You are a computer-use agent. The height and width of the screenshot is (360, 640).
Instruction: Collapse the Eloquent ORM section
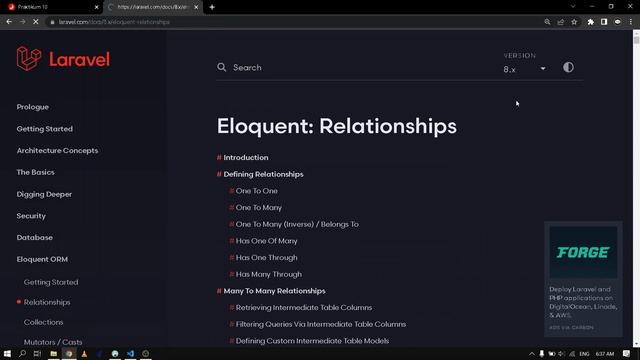click(x=42, y=259)
